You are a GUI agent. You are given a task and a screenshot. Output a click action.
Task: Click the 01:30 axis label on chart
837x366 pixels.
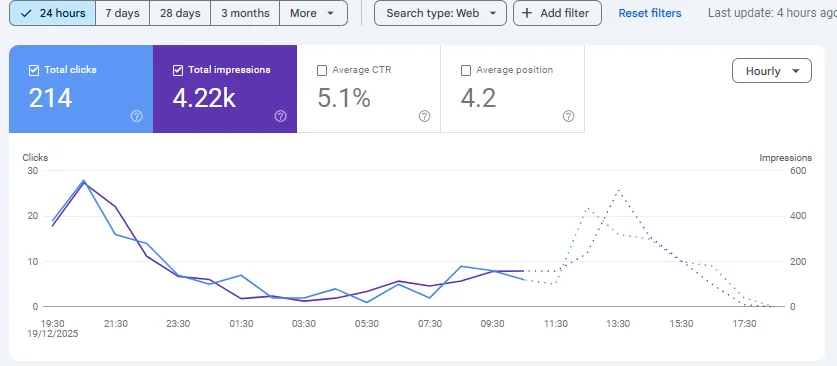241,324
